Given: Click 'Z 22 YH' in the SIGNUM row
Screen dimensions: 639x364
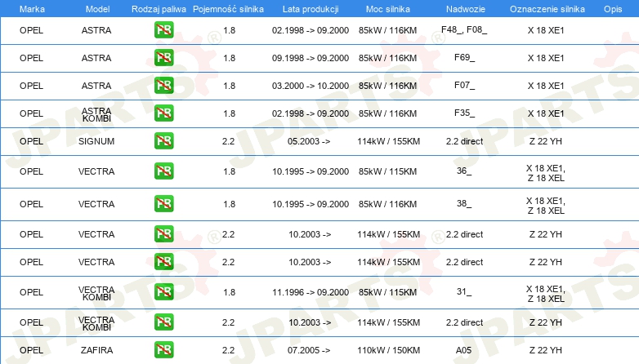Looking at the screenshot, I should pos(546,141).
